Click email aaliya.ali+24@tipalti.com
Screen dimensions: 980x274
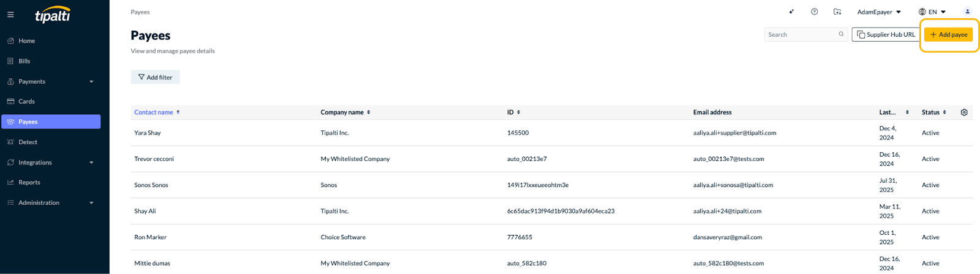[x=727, y=211]
